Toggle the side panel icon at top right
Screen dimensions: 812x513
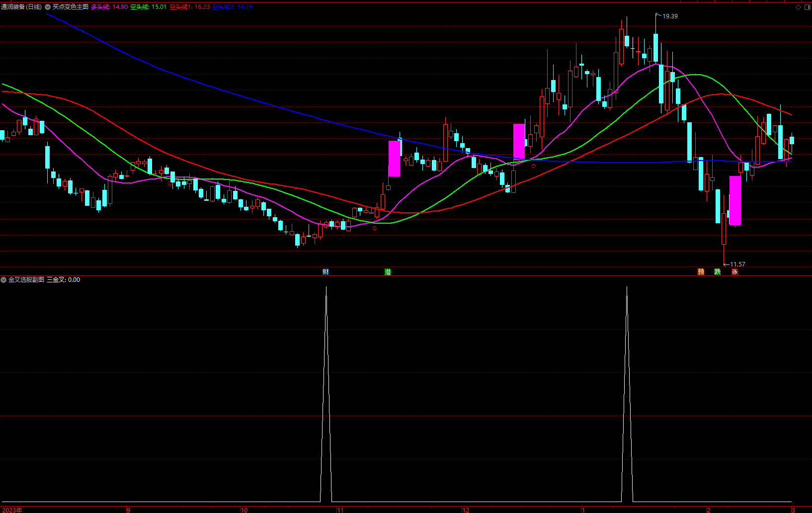(807, 7)
